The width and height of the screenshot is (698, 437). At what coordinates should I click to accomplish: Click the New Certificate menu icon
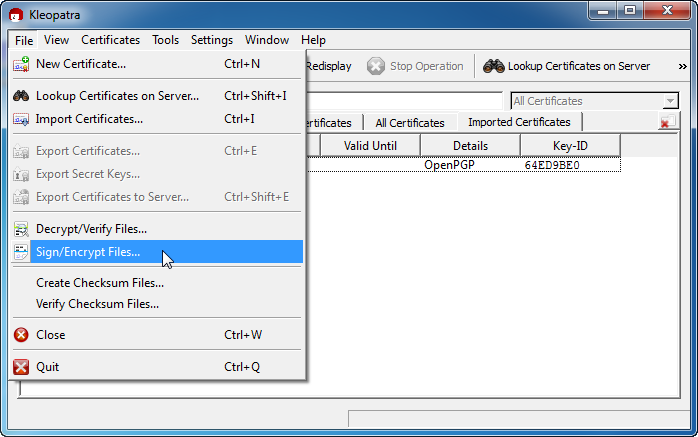[x=21, y=64]
